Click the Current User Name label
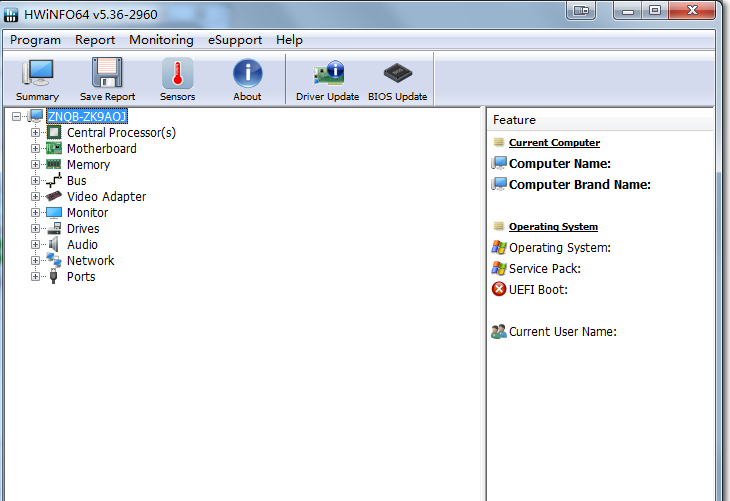Image resolution: width=730 pixels, height=501 pixels. click(562, 332)
